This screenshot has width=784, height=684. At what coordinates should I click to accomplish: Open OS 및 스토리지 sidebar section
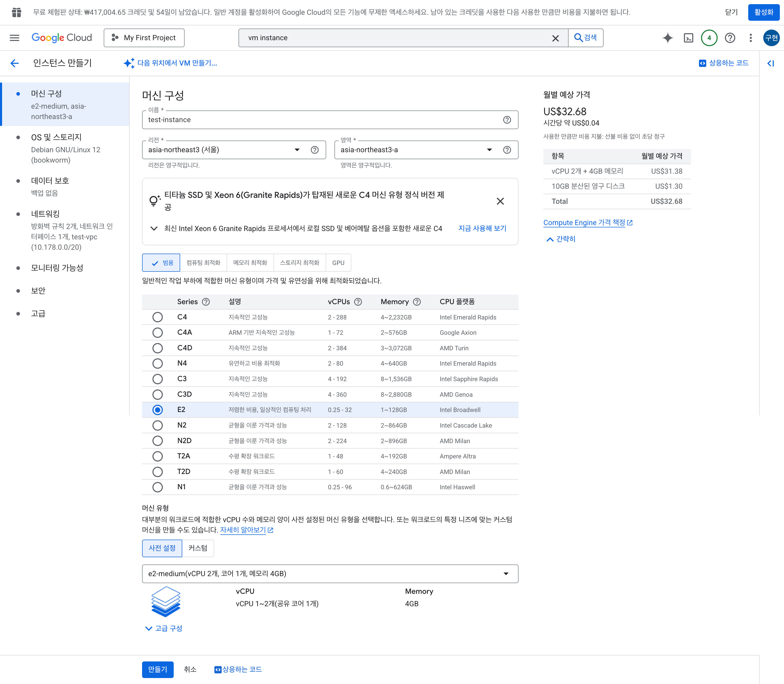[57, 137]
